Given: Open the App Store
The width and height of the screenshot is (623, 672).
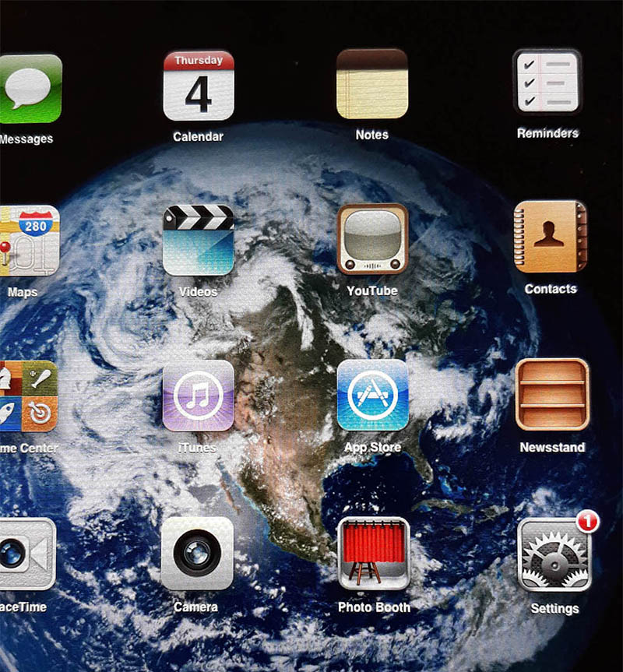Looking at the screenshot, I should pyautogui.click(x=373, y=395).
